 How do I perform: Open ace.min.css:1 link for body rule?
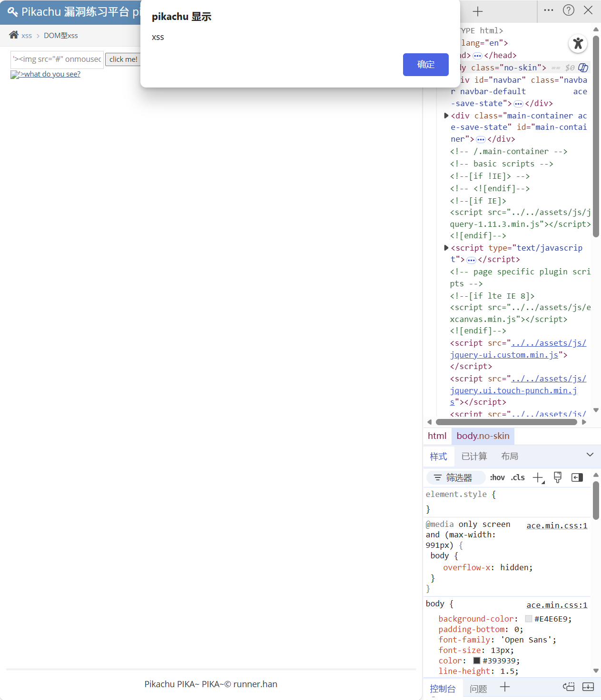[557, 605]
